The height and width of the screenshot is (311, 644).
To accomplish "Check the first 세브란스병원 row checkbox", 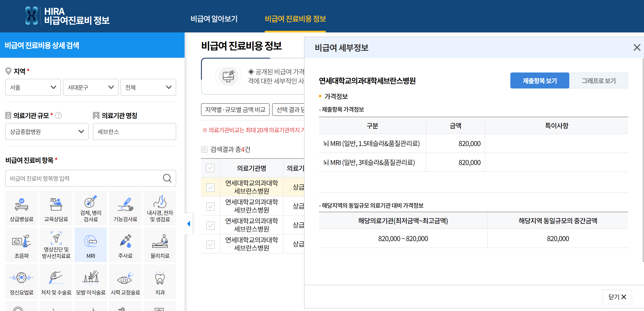I will 210,187.
